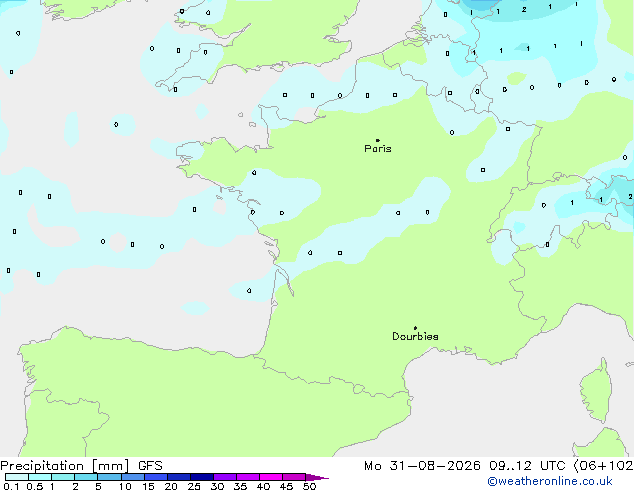Open the weatheronline.co.uk copyright link
The image size is (634, 490).
550,481
